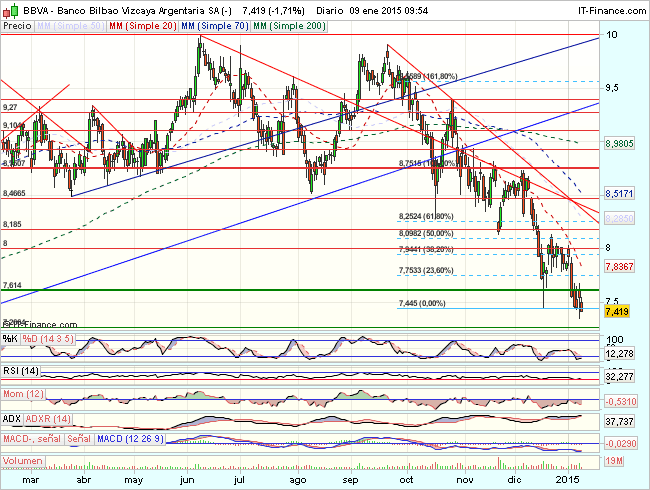Click the 8,4665 support level label
The height and width of the screenshot is (490, 650).
pos(14,193)
